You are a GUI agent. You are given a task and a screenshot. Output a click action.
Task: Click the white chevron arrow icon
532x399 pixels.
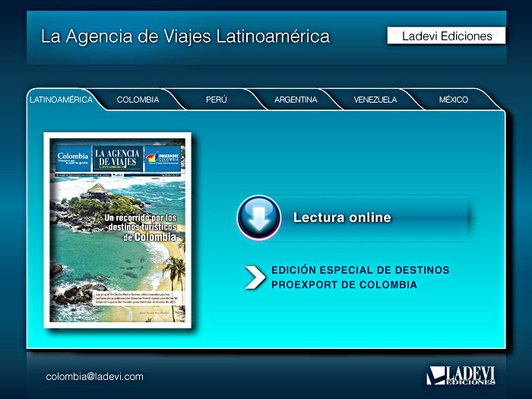255,277
